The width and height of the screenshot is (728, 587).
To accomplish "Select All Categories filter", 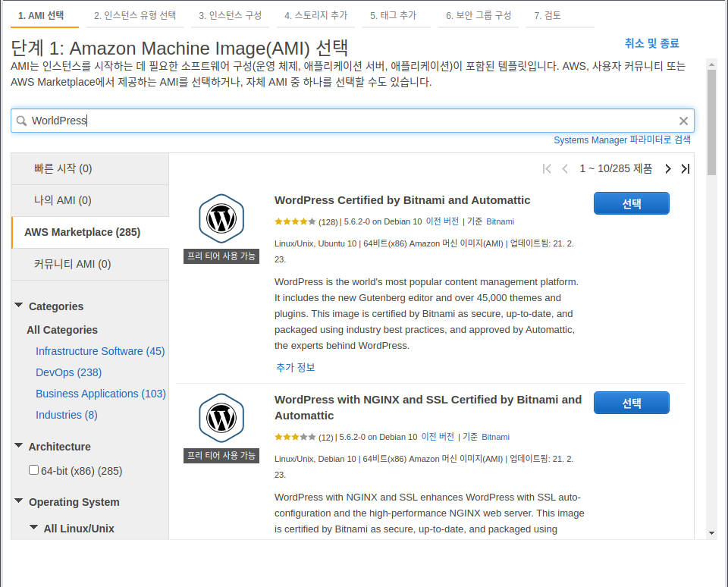I will [x=62, y=330].
